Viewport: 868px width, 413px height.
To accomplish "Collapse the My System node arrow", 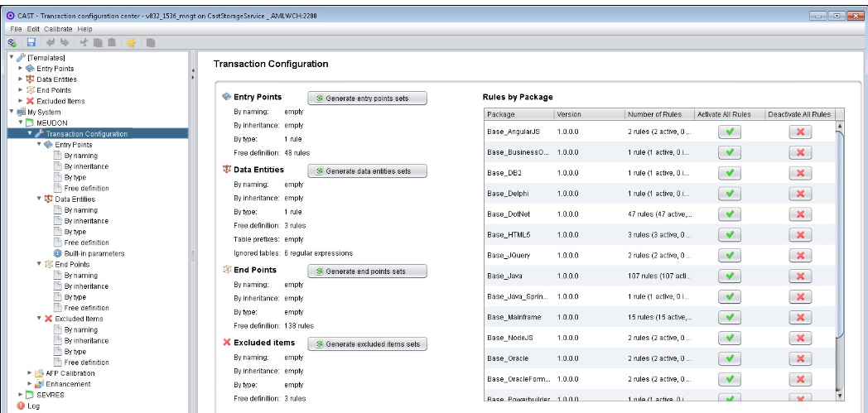I will tap(11, 112).
